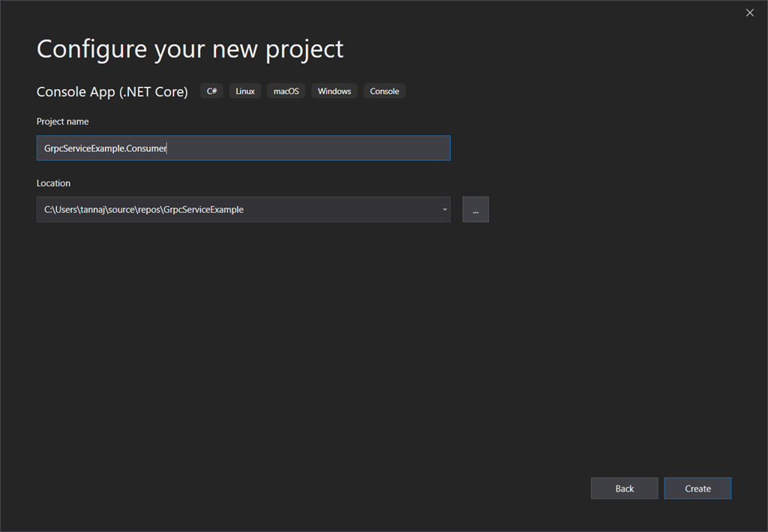Screen dimensions: 768x532
Task: Click source in the Location path
Action: [123, 210]
